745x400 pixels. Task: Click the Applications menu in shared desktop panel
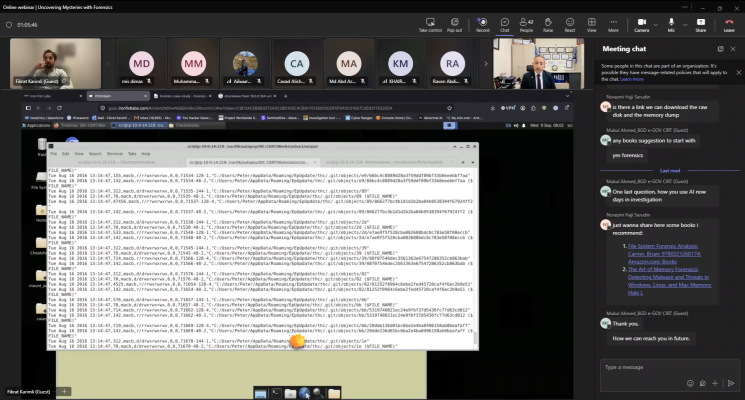pos(36,125)
